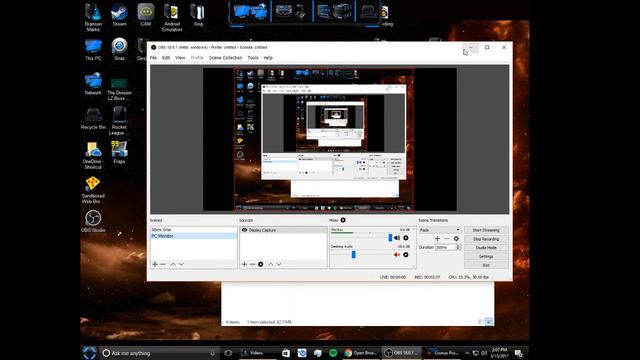This screenshot has width=640, height=360.
Task: Open the Edit menu
Action: point(166,58)
